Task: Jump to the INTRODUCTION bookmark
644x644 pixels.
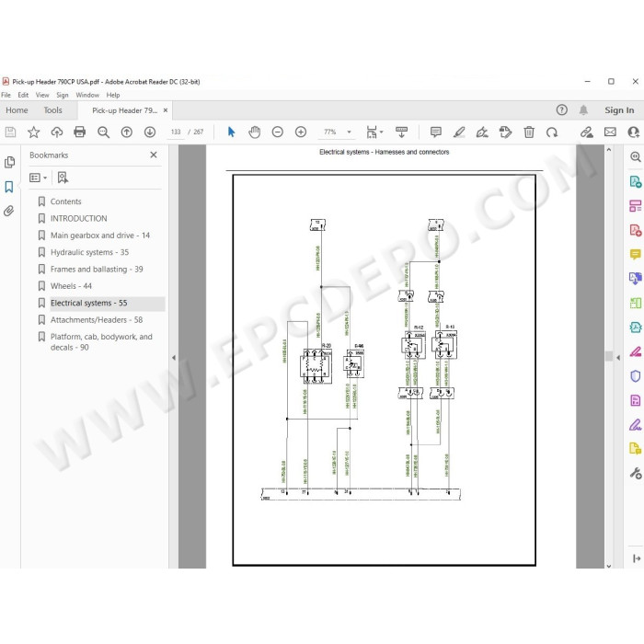Action: 78,219
